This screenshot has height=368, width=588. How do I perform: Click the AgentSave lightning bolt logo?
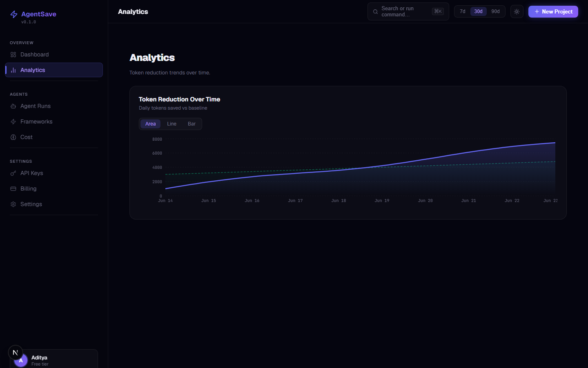pos(14,14)
